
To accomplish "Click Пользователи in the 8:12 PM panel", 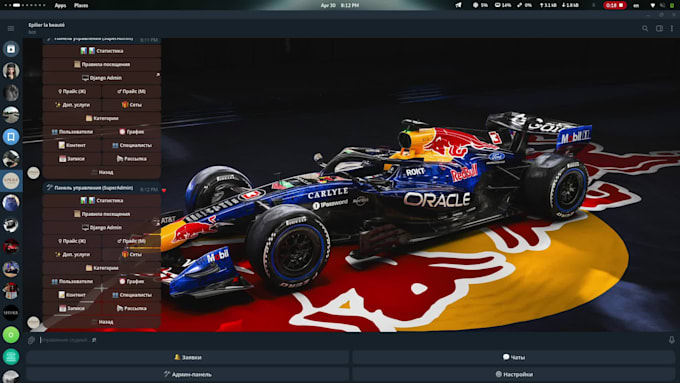I will point(72,281).
